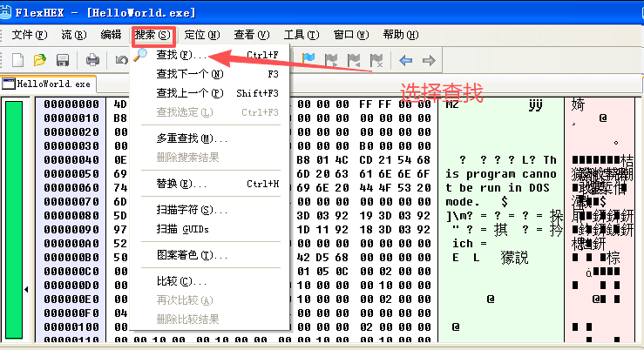Select 扫描 GUIDs menu entry

[x=210, y=229]
